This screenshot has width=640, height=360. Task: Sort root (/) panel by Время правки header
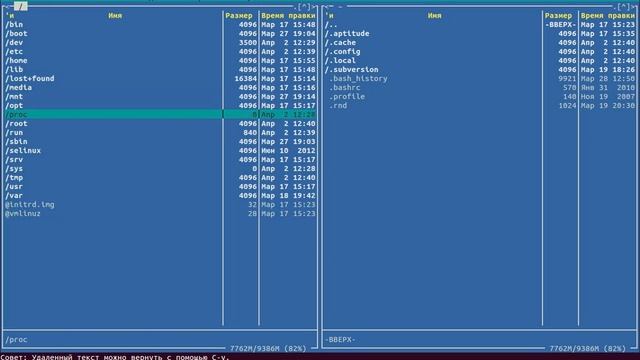pos(288,16)
